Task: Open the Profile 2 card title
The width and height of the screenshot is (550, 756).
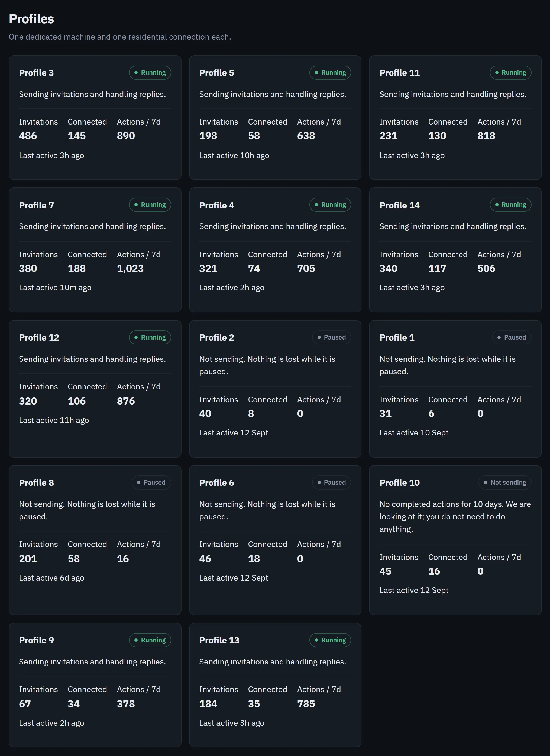Action: point(217,338)
